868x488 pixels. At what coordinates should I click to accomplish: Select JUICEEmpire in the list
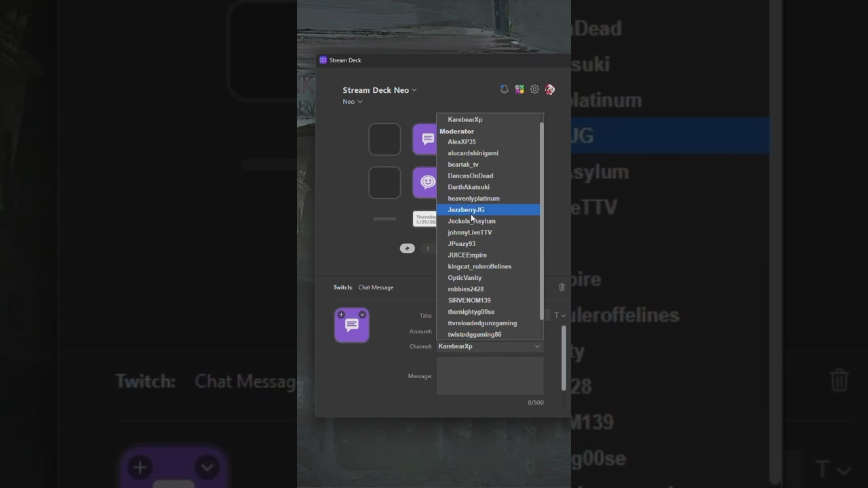tap(488, 255)
